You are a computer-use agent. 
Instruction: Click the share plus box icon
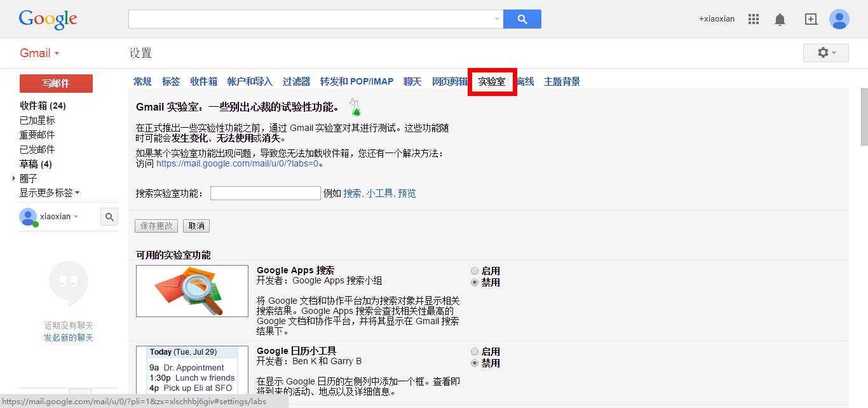pos(811,19)
